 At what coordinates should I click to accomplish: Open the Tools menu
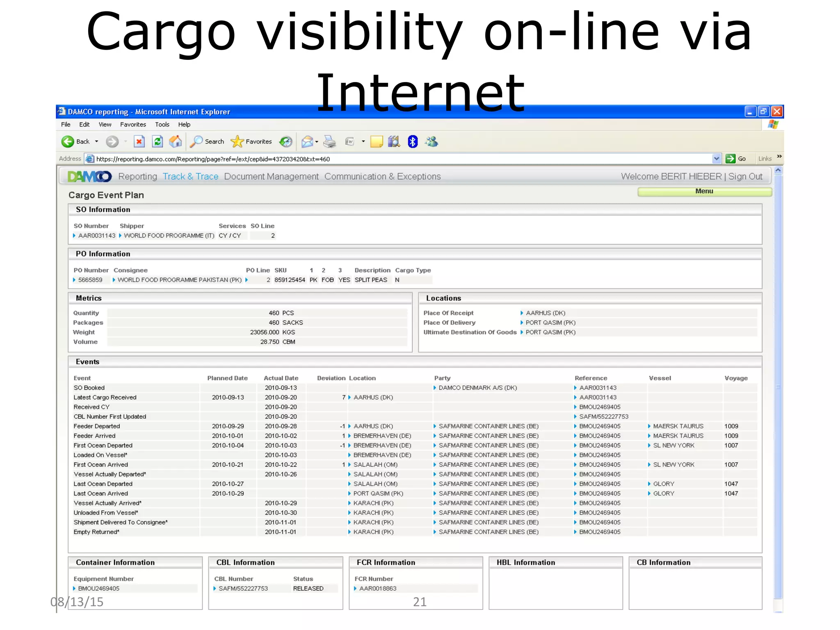162,124
